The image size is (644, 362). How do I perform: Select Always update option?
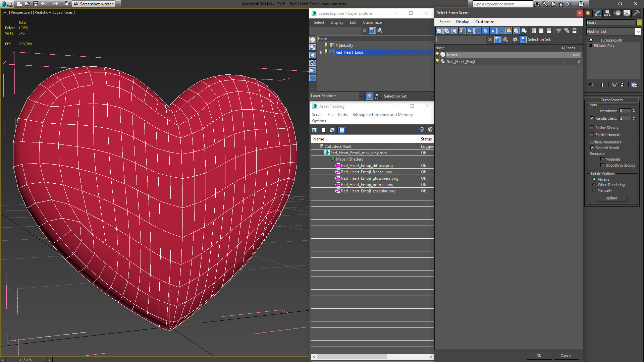[x=594, y=179]
